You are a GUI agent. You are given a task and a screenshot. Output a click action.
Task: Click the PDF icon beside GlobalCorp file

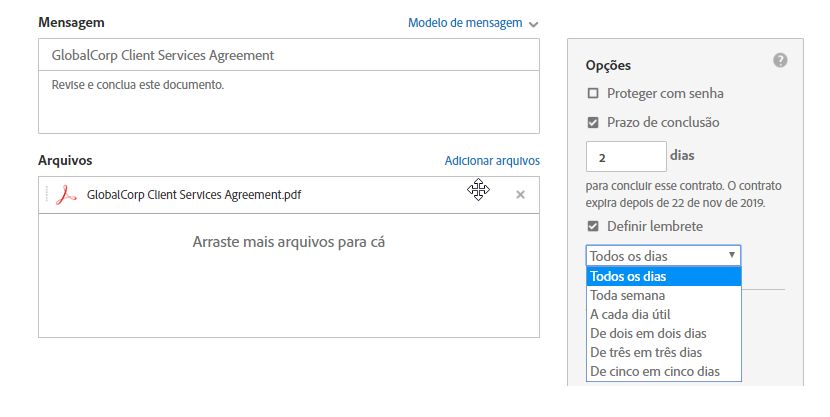point(66,195)
